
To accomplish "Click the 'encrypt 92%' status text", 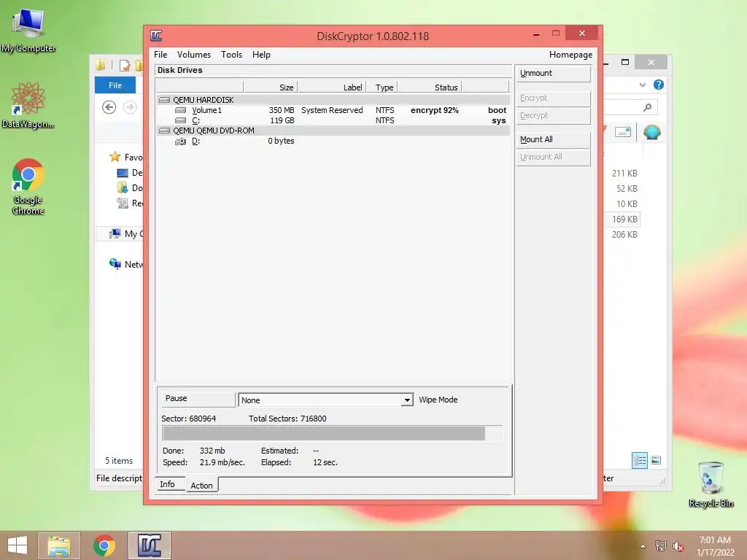I will pyautogui.click(x=435, y=111).
